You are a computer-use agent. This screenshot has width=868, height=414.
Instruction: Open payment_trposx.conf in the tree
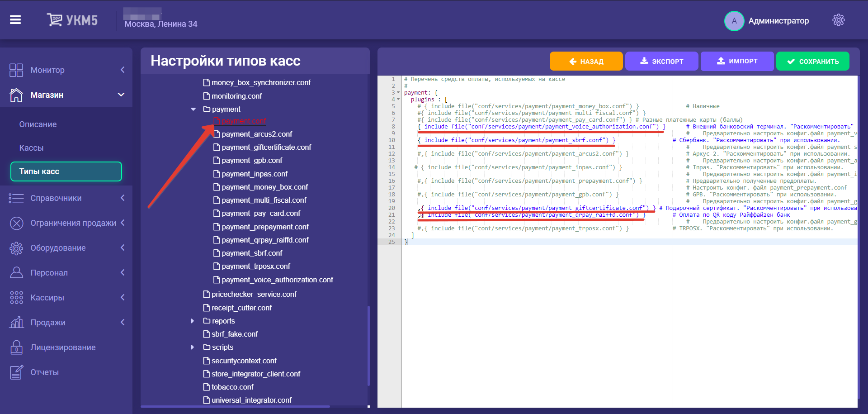tap(256, 266)
